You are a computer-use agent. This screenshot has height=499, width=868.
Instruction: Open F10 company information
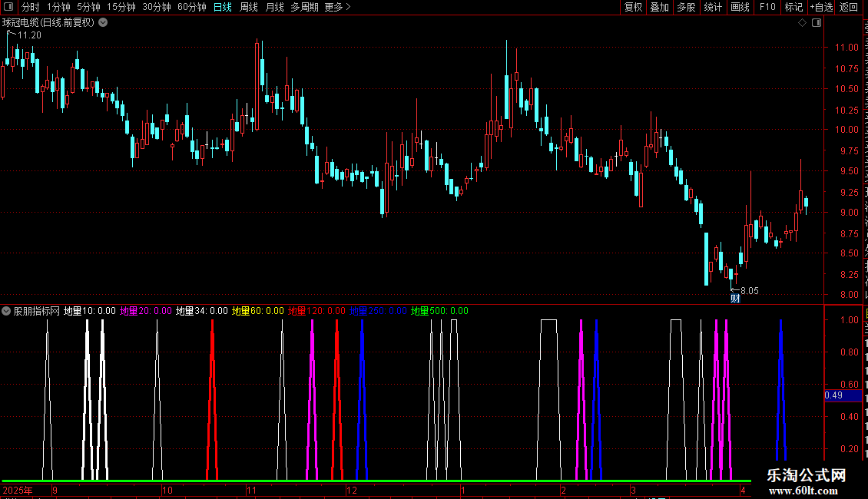pyautogui.click(x=767, y=7)
